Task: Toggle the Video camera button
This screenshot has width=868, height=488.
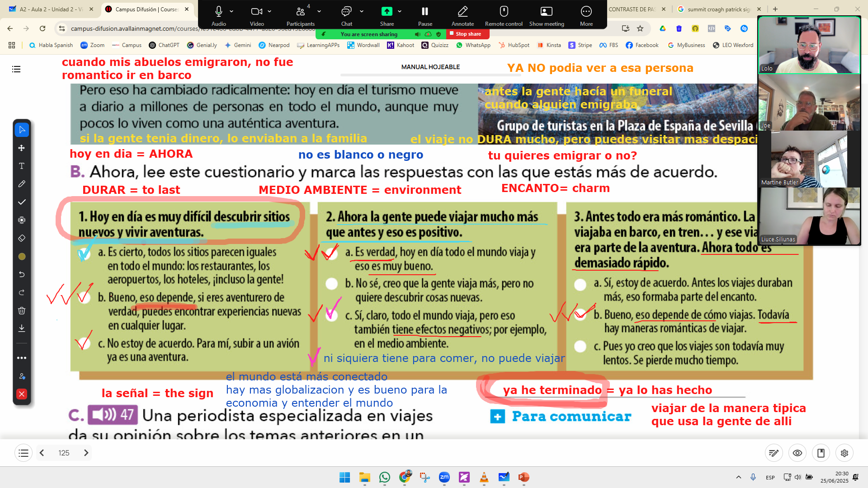Action: click(x=257, y=16)
